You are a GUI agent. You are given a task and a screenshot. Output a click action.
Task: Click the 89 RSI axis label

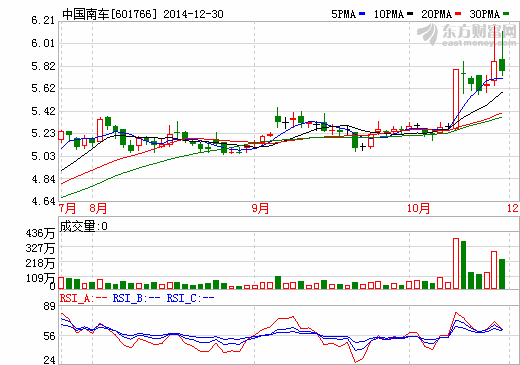[49, 306]
